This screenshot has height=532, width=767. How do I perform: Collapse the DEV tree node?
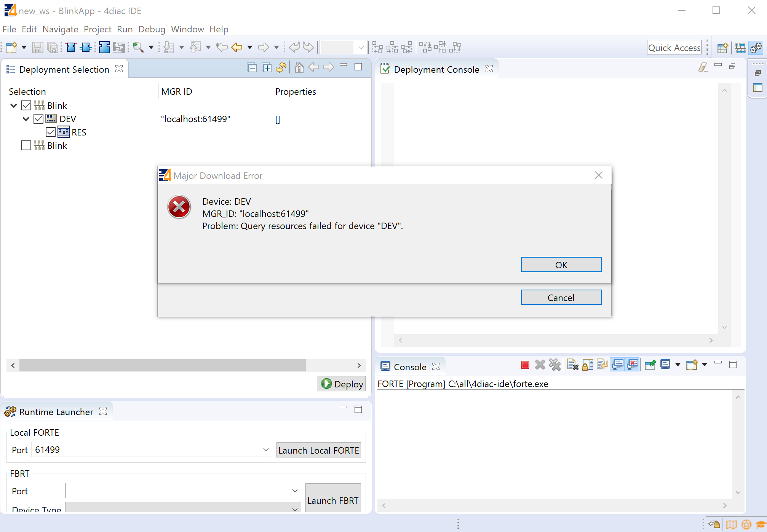[x=26, y=119]
